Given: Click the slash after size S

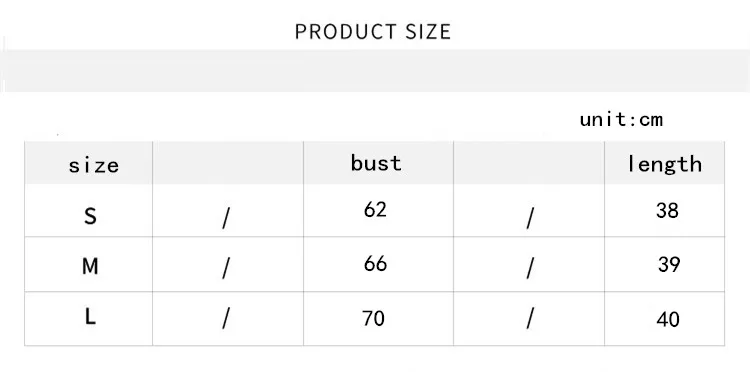Looking at the screenshot, I should [226, 219].
